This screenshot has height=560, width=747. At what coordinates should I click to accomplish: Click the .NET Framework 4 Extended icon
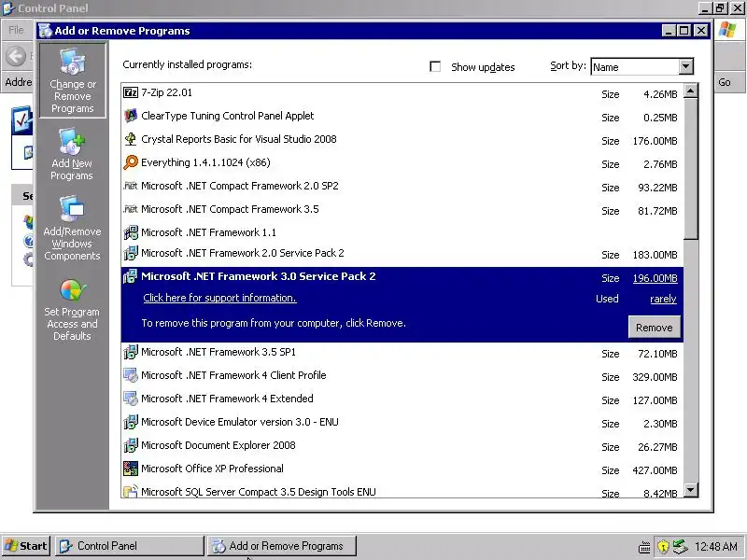click(131, 399)
